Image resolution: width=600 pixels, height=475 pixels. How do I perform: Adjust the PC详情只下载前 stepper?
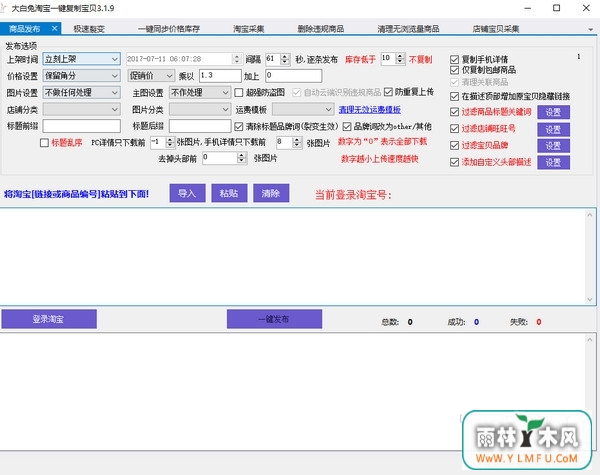click(170, 143)
